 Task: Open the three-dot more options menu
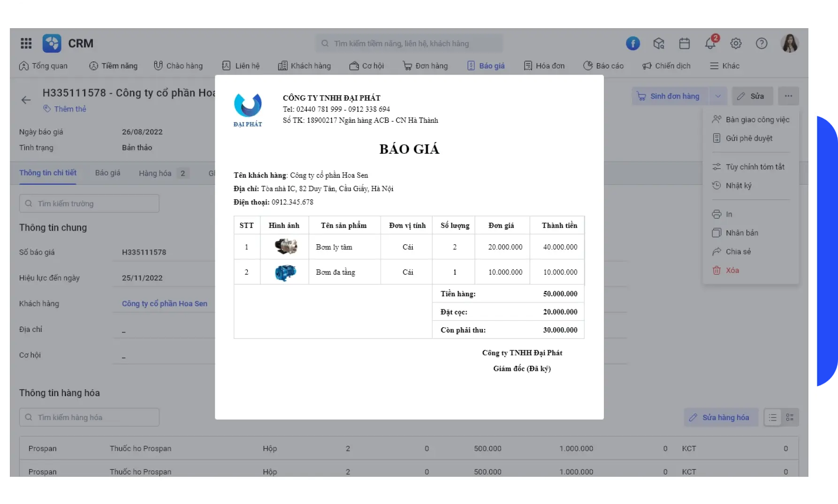click(x=789, y=96)
